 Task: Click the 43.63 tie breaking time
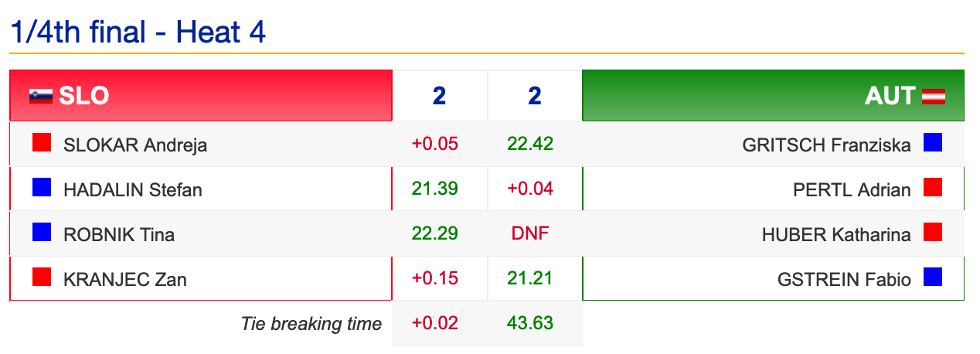click(x=530, y=323)
